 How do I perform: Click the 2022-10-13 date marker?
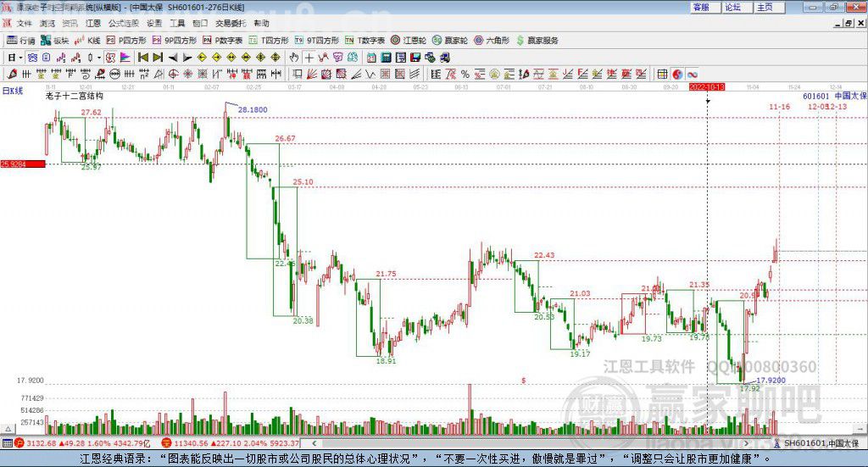pyautogui.click(x=707, y=86)
